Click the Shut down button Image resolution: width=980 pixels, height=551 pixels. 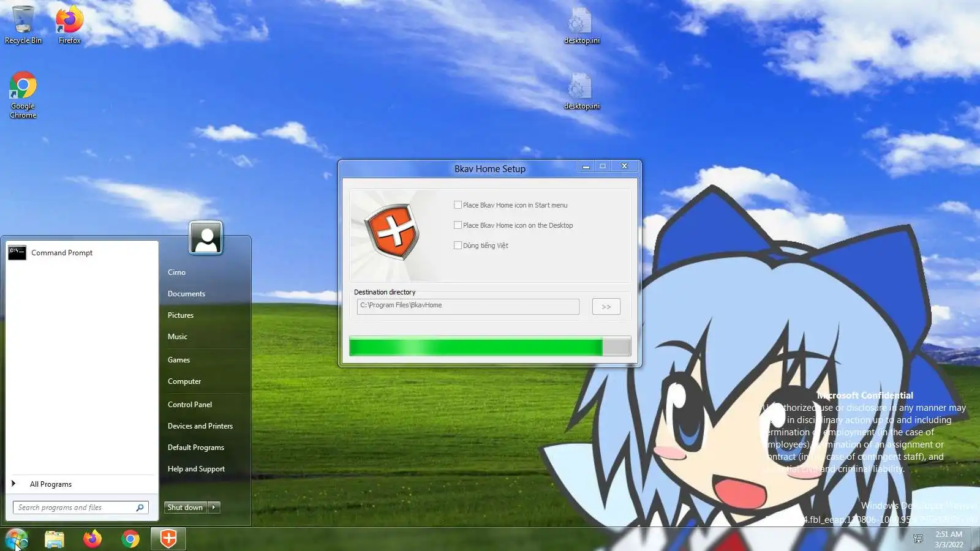[186, 508]
